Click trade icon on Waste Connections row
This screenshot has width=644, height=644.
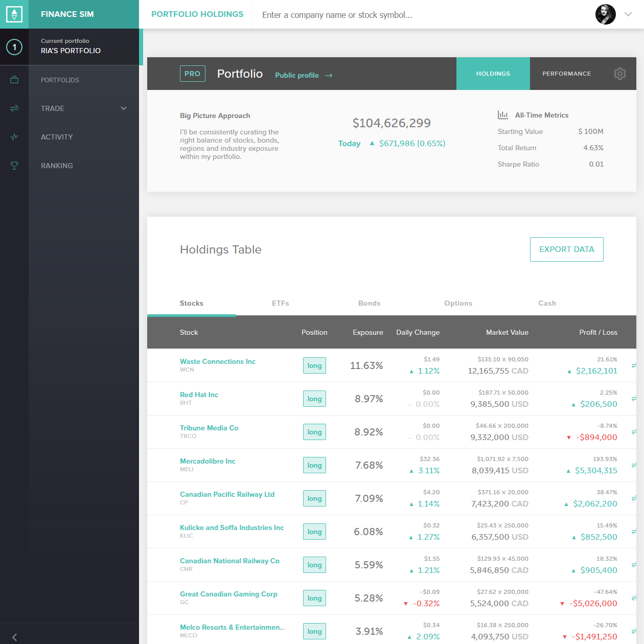[634, 365]
